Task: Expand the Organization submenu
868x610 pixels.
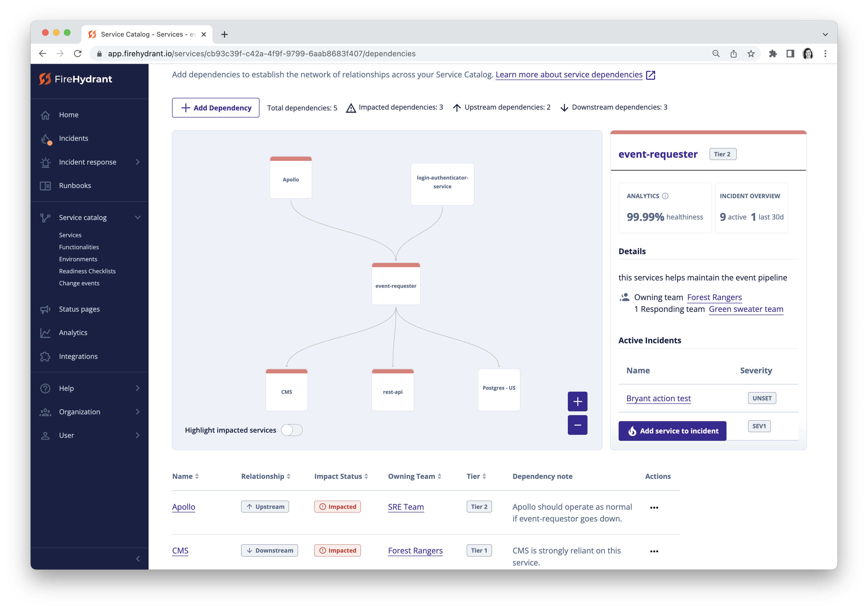Action: tap(138, 412)
